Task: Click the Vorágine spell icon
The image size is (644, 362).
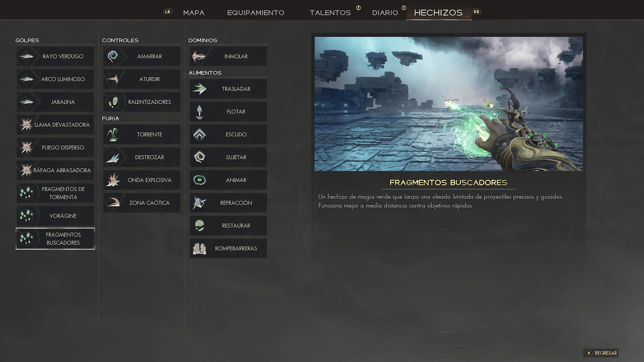Action: [26, 216]
